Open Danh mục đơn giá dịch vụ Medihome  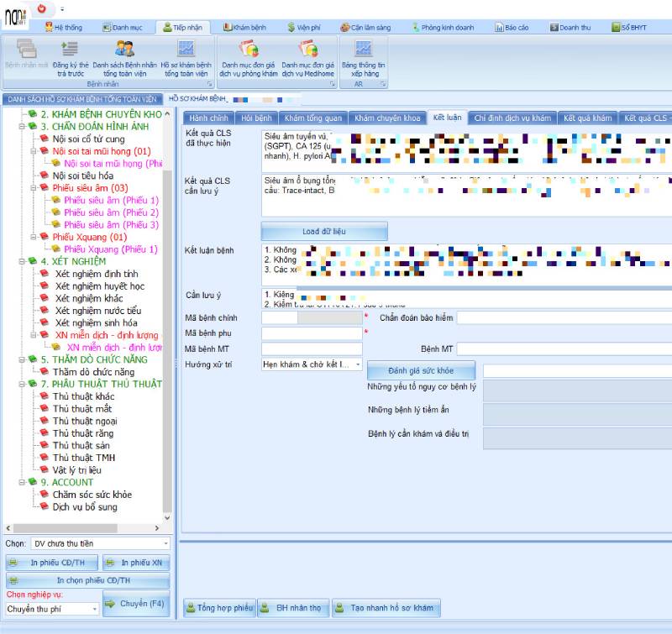(x=307, y=59)
